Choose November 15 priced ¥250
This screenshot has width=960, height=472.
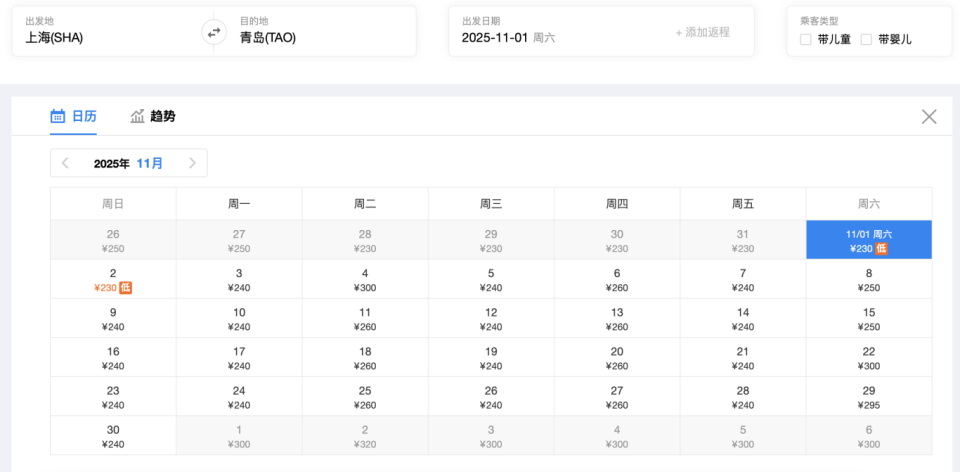click(869, 319)
